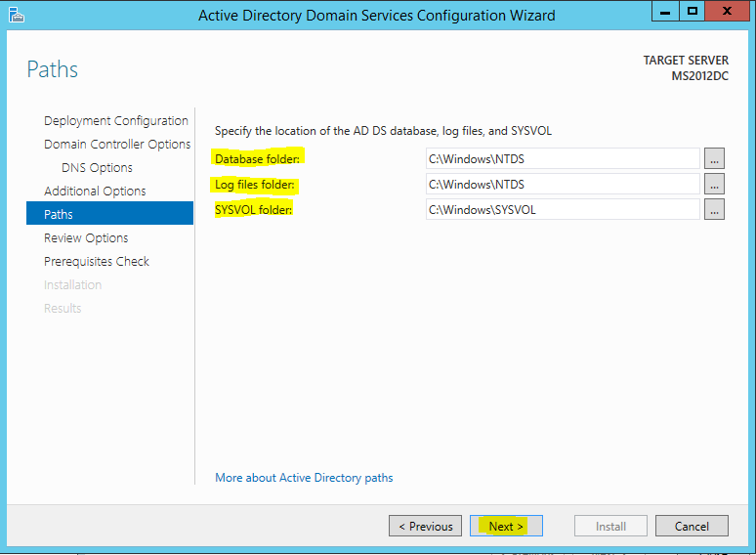
Task: Maximize the configuration wizard window
Action: (693, 11)
